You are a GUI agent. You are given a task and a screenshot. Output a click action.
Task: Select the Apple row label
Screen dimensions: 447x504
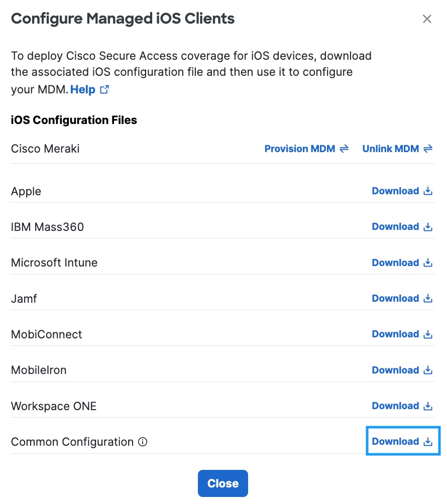click(26, 192)
